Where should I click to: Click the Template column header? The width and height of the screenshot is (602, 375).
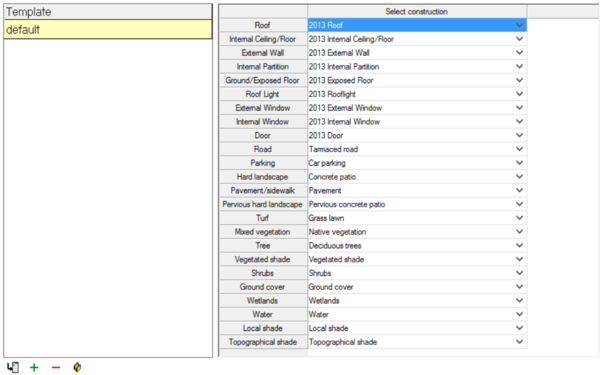click(x=108, y=12)
